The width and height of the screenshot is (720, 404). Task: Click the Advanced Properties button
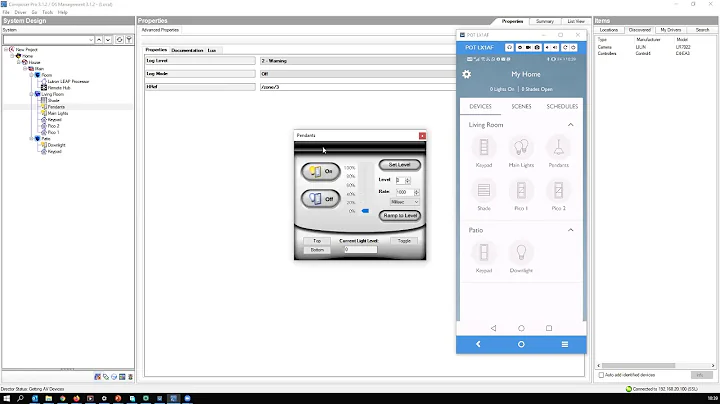point(160,30)
